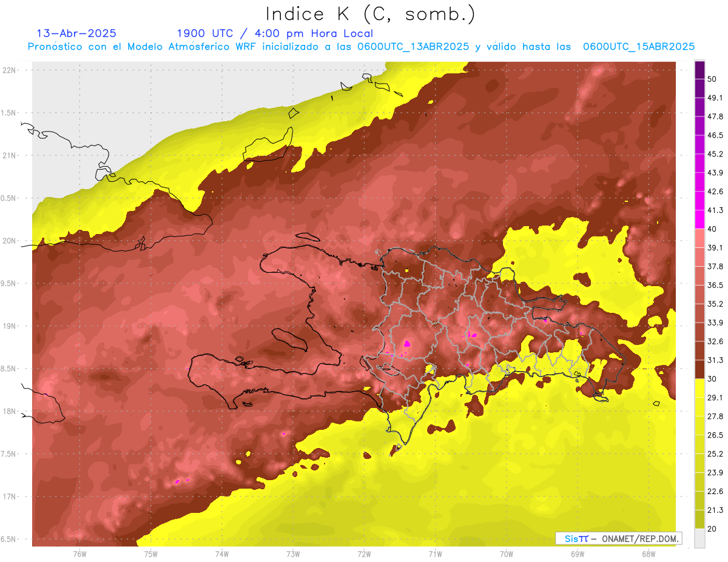This screenshot has width=728, height=562.
Task: Click the "68W" longitude label
Action: (648, 554)
